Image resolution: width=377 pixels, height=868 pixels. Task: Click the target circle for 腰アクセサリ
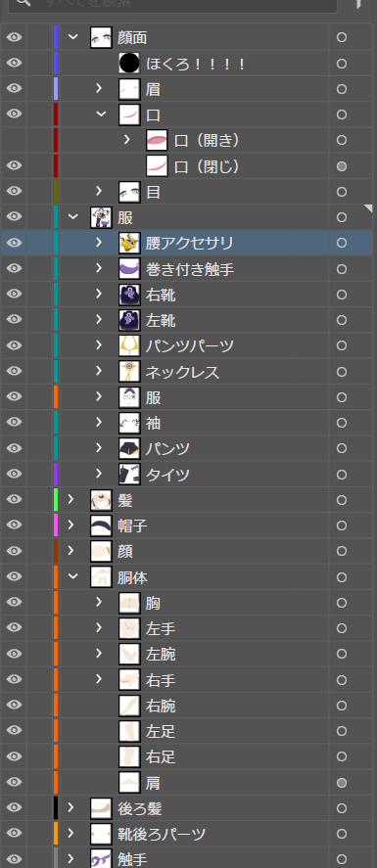pyautogui.click(x=342, y=243)
